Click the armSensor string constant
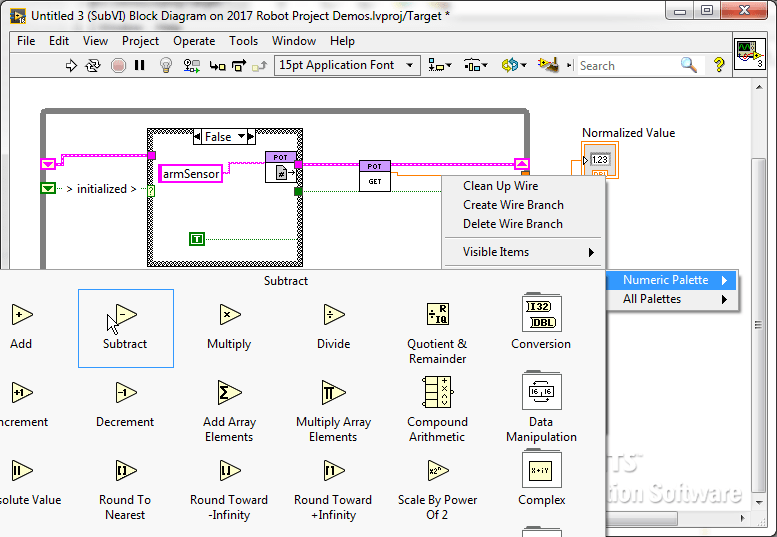Screen dimensions: 777x537 (191, 174)
